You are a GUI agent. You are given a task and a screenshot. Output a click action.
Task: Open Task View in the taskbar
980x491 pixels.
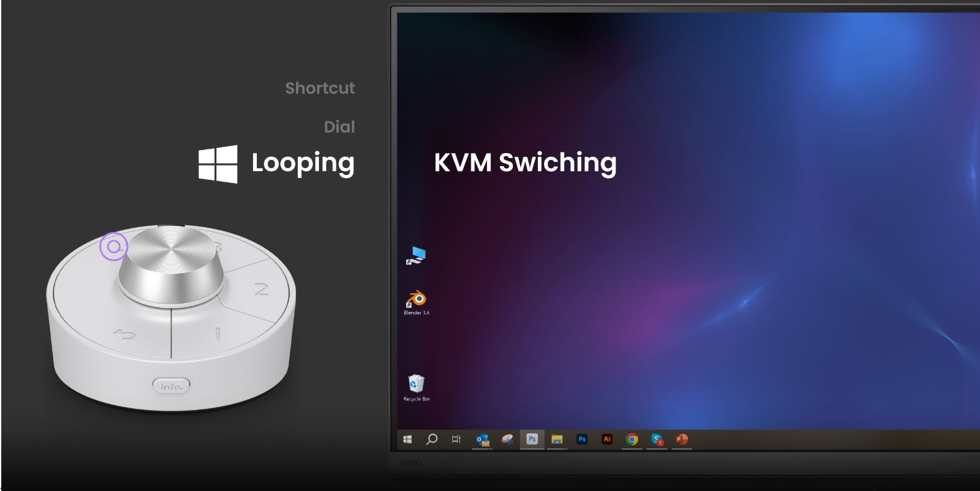(x=456, y=439)
